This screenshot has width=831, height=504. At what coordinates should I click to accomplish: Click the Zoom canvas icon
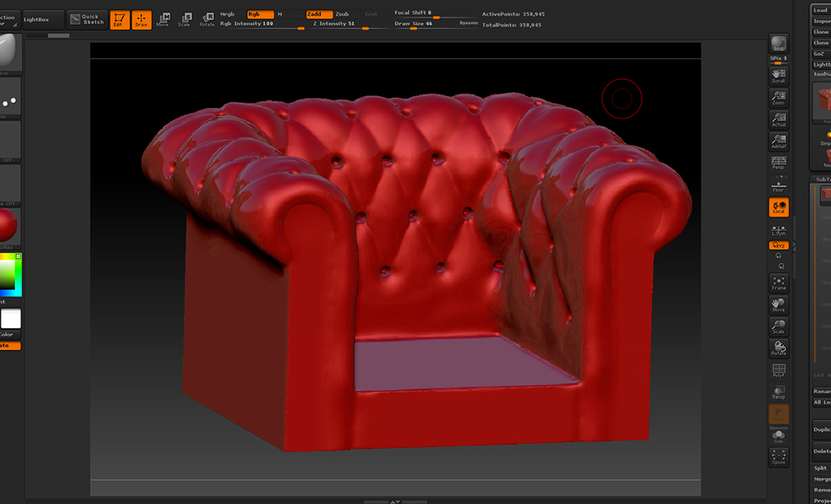(x=779, y=95)
